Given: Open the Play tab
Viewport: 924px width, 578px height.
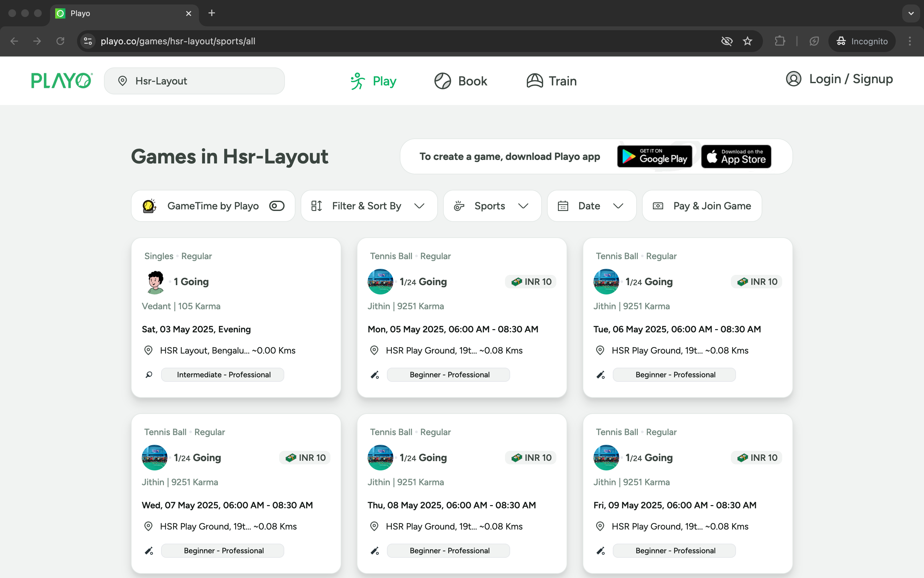Looking at the screenshot, I should pos(373,81).
